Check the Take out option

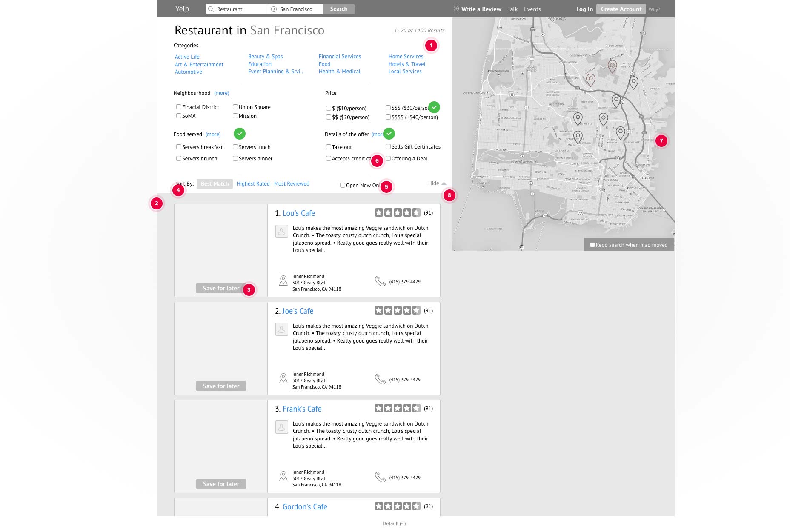click(328, 147)
